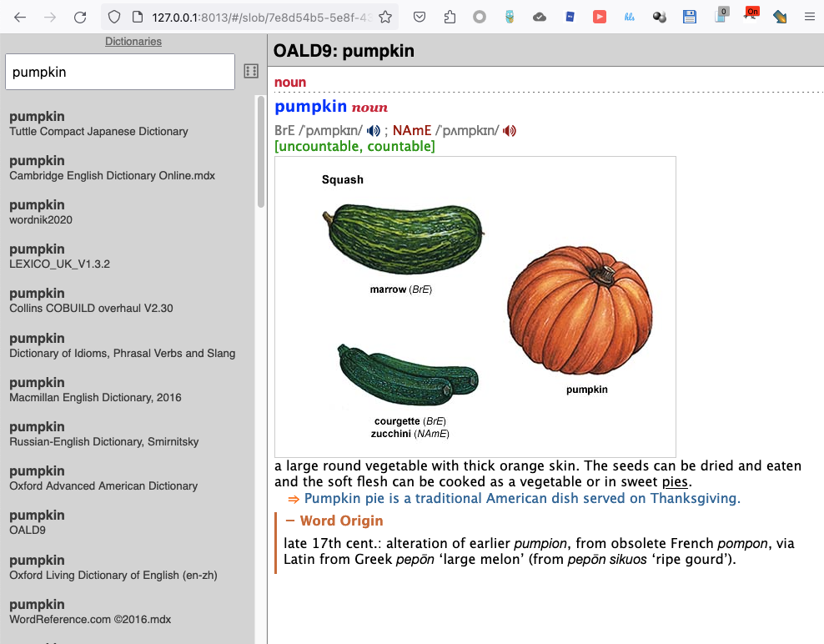Image resolution: width=824 pixels, height=644 pixels.
Task: Go back to the previous page
Action: (x=20, y=17)
